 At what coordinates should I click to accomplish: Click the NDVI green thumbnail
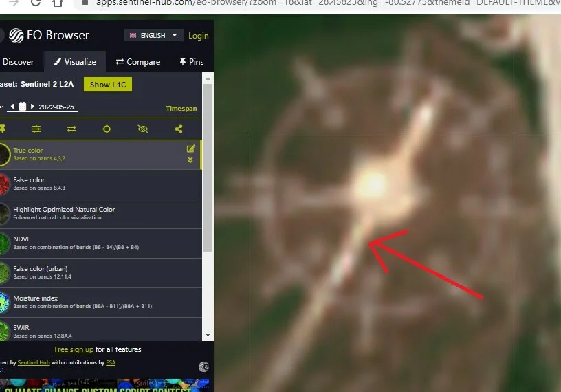4,243
